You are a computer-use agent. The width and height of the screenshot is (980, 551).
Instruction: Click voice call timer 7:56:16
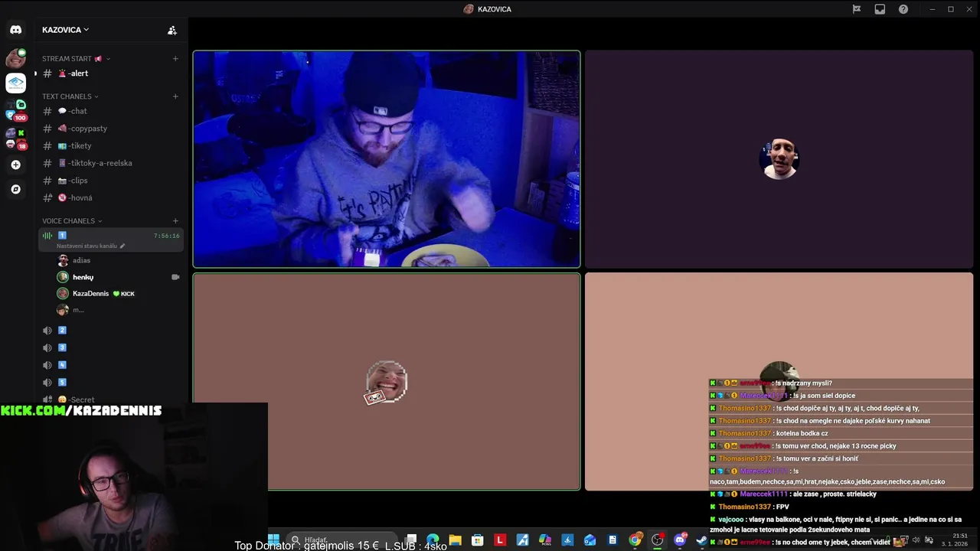(x=166, y=236)
